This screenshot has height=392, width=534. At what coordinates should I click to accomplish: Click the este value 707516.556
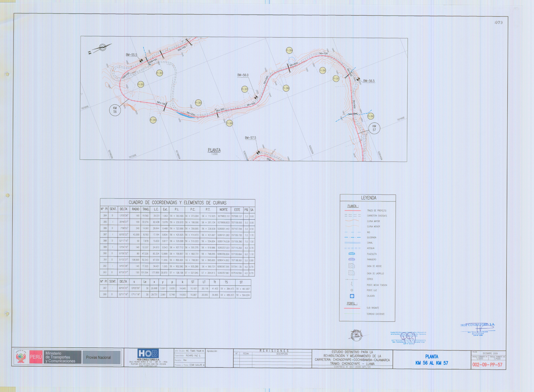237,273
